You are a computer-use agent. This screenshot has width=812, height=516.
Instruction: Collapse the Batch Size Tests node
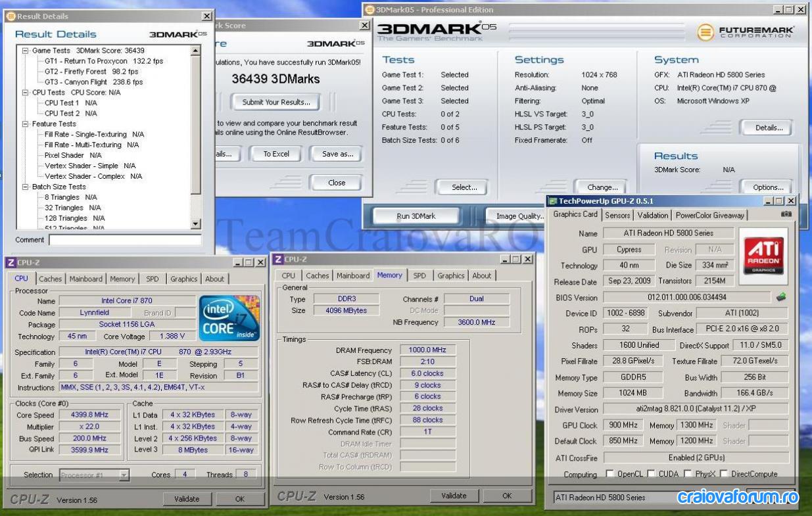point(26,187)
